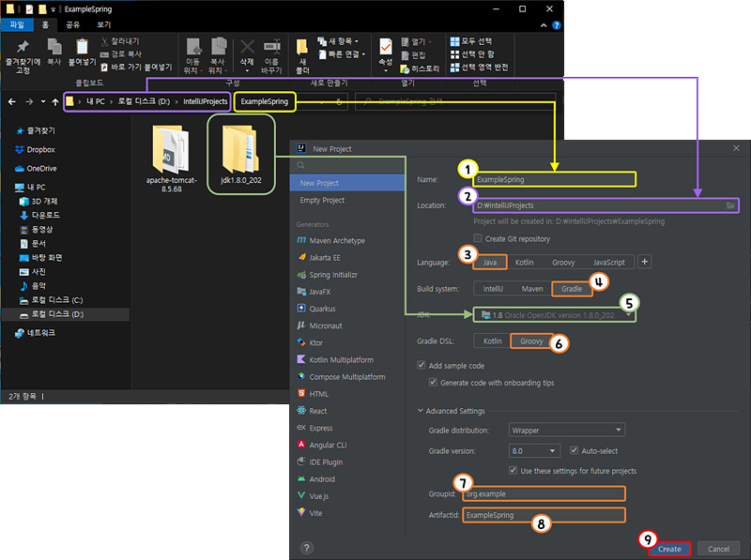Select Groovy for Gradle DSL
The height and width of the screenshot is (560, 751).
click(531, 341)
